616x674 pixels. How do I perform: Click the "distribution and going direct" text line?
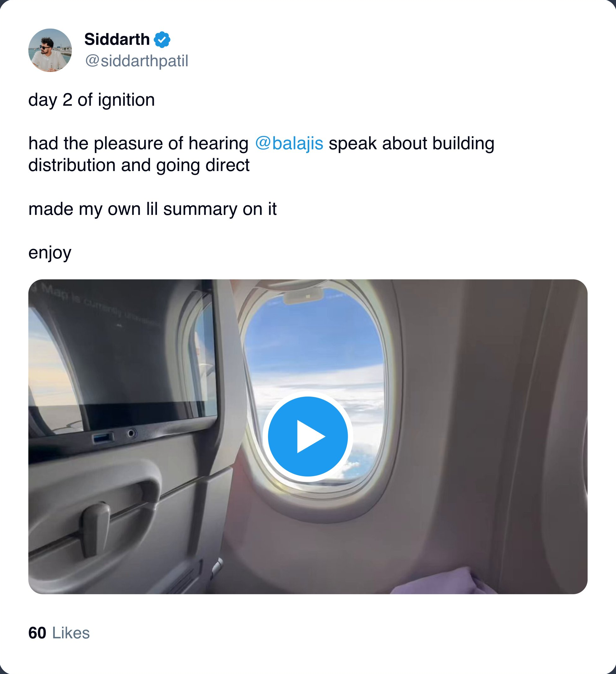click(139, 165)
